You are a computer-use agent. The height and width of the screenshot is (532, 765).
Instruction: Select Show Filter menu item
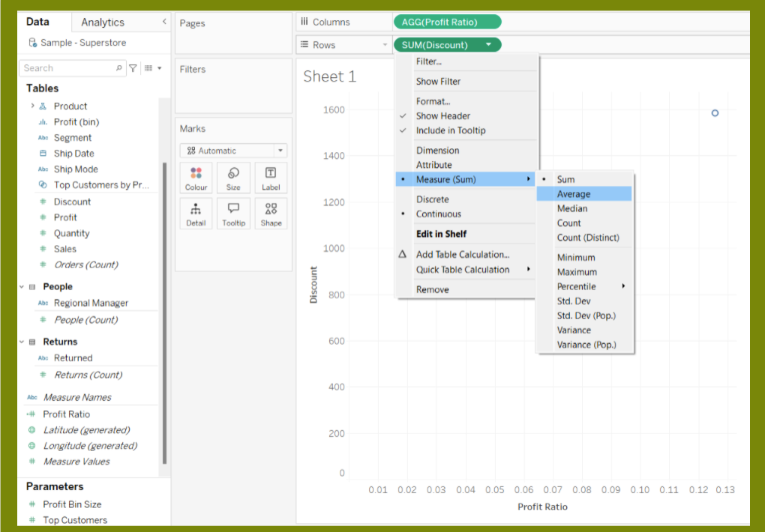coord(438,82)
